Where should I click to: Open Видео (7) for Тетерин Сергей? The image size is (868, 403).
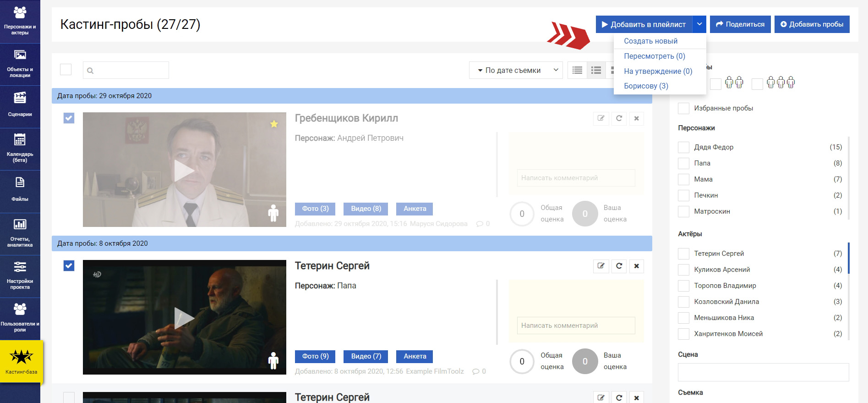click(366, 356)
